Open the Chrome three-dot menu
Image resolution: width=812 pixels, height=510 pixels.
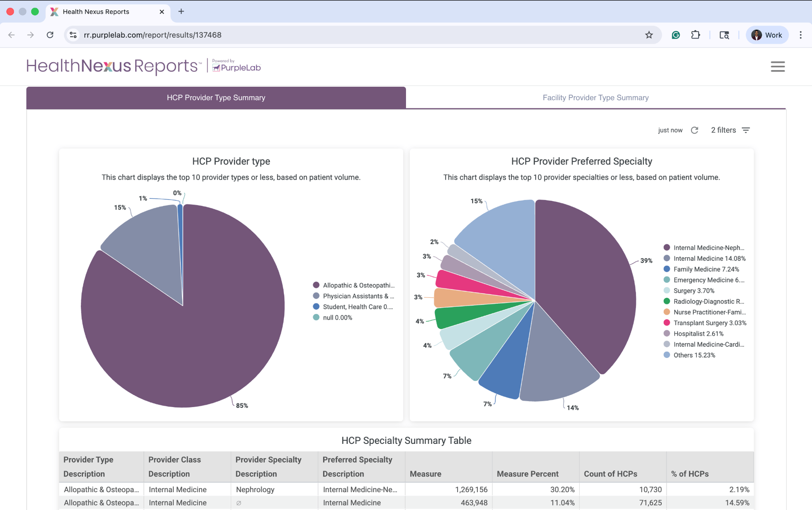coord(800,35)
